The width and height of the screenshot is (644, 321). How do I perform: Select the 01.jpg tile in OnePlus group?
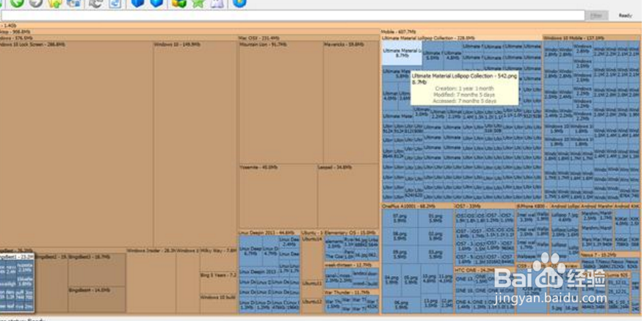click(x=435, y=218)
